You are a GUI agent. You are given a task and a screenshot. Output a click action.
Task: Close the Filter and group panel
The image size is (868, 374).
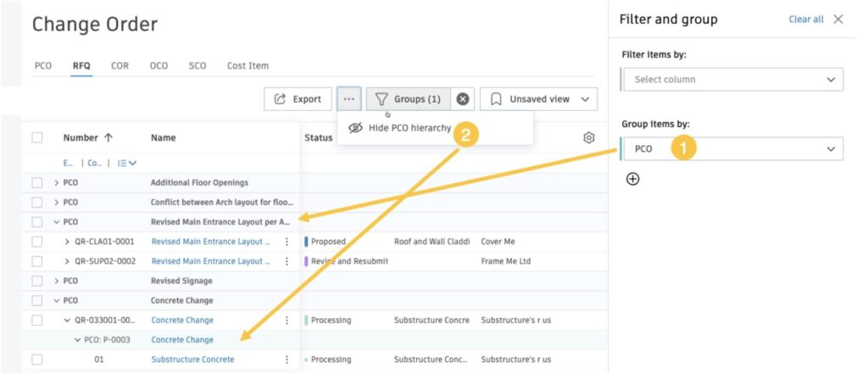[838, 20]
